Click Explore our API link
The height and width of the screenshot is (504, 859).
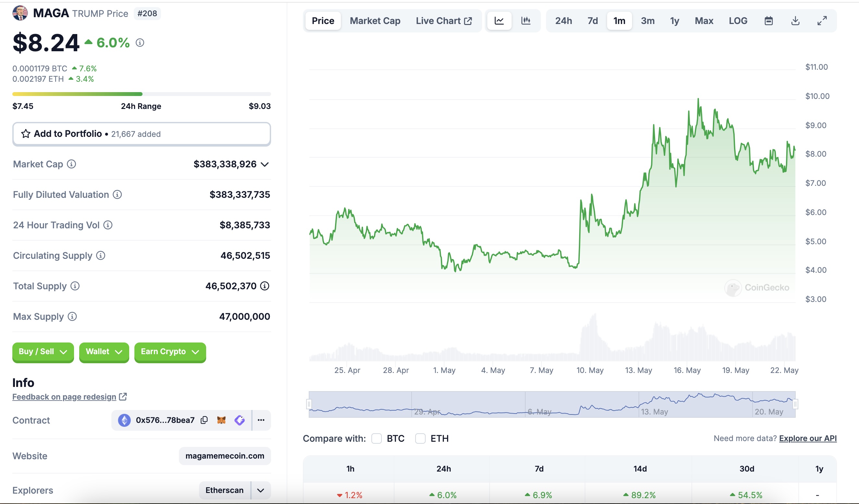[x=808, y=438]
